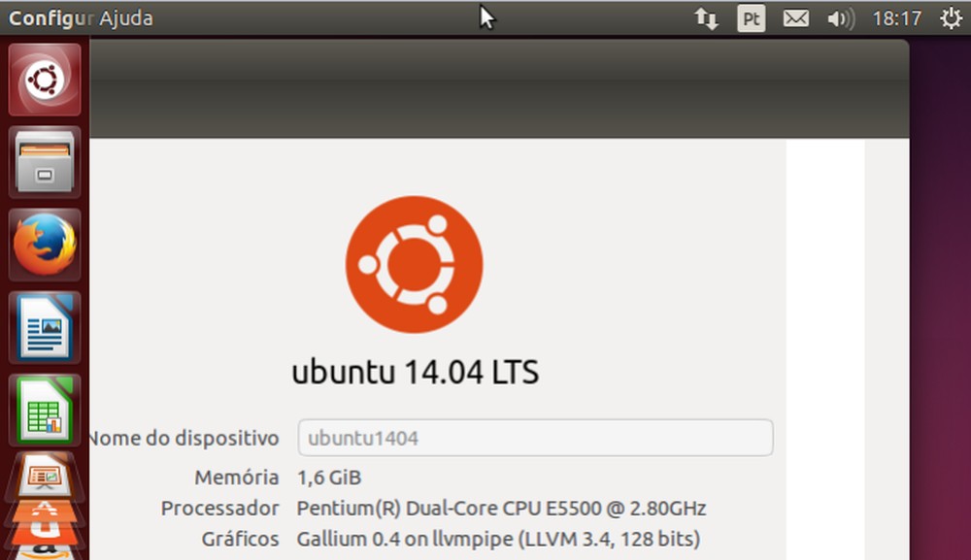
Task: Open the messaging envelope indicator
Action: tap(798, 17)
